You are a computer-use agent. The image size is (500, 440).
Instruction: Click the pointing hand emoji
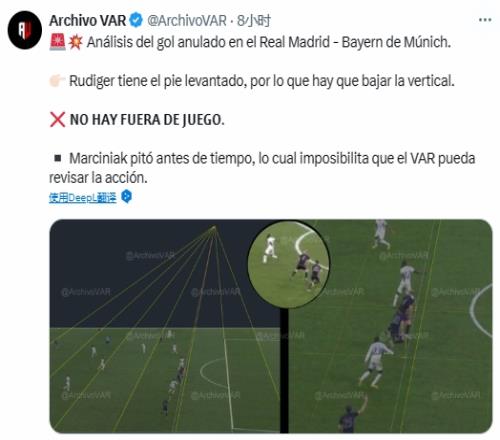pos(57,81)
